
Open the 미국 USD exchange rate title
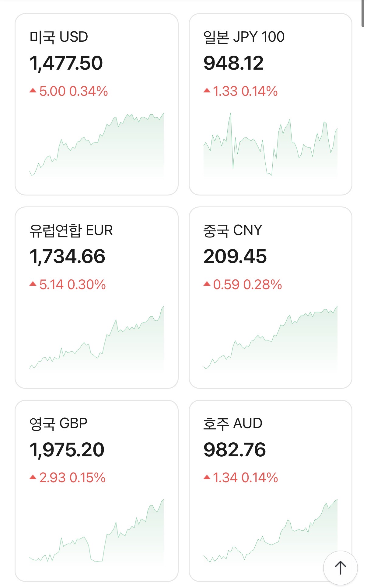point(59,37)
